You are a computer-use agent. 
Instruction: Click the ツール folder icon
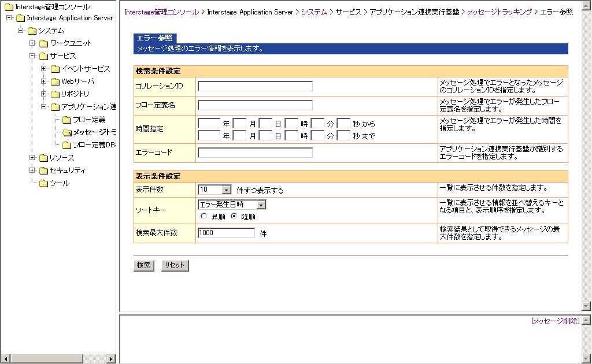pyautogui.click(x=43, y=183)
